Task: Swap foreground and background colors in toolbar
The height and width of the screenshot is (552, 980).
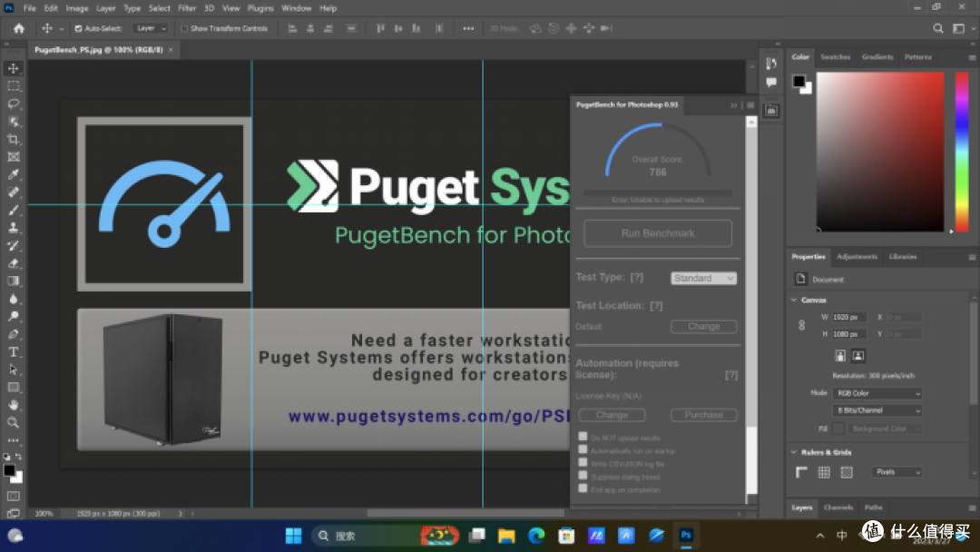Action: (x=19, y=457)
